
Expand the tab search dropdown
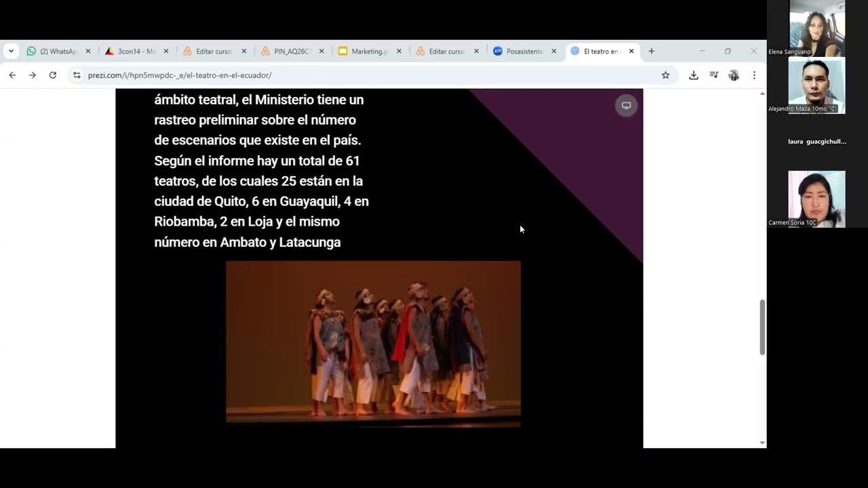click(x=11, y=52)
